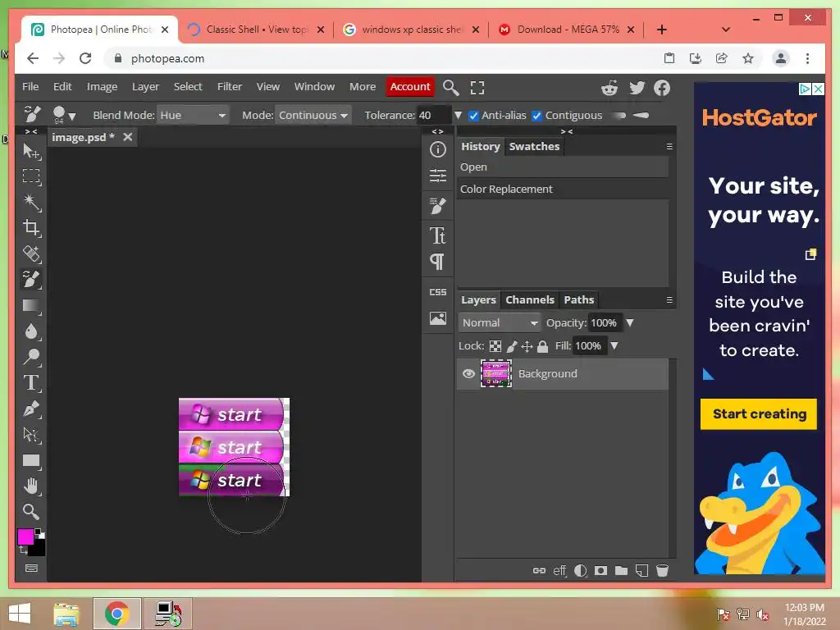
Task: Select the Magic Wand tool
Action: (32, 203)
